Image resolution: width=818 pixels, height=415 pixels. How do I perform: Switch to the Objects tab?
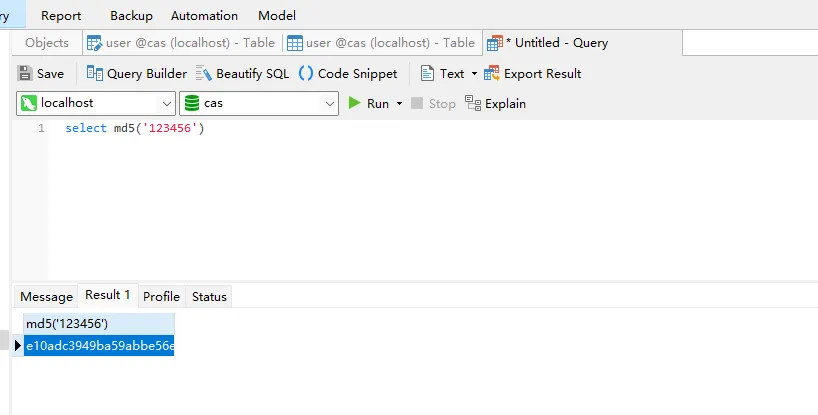click(x=47, y=43)
